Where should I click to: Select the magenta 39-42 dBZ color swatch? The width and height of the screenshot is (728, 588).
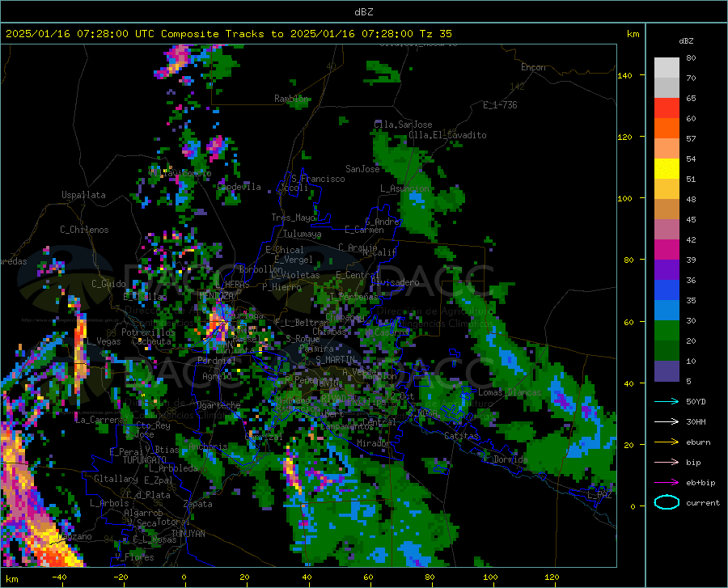coord(667,250)
